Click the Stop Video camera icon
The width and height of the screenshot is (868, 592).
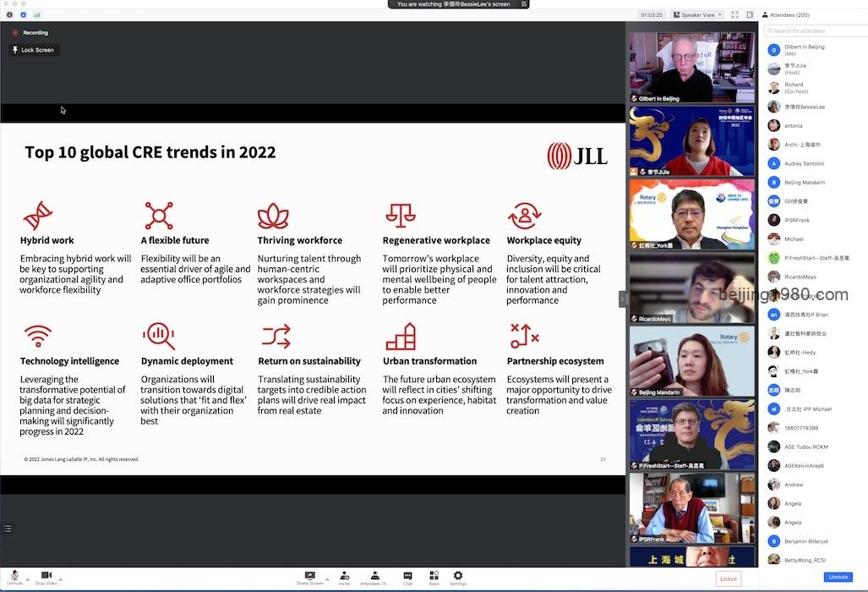46,577
